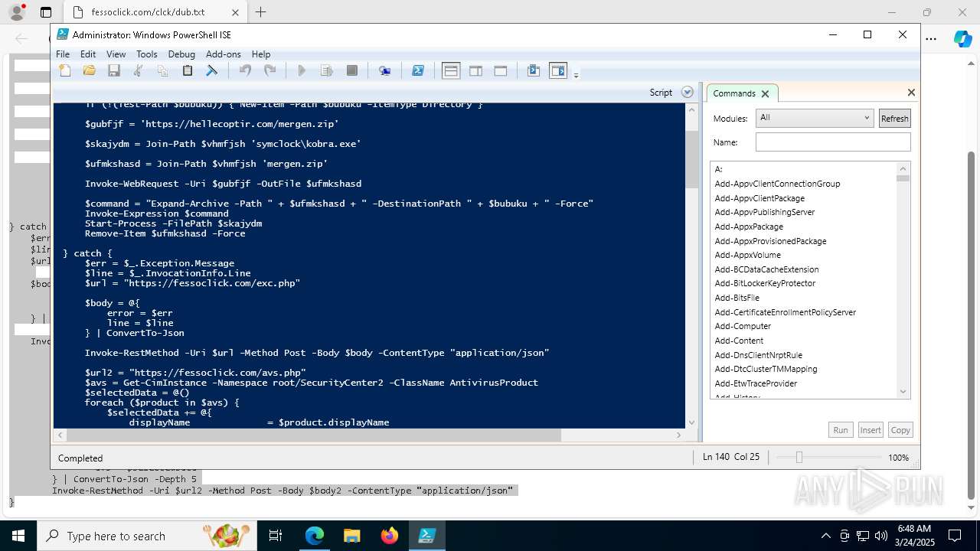Image resolution: width=980 pixels, height=551 pixels.
Task: Open File Explorer from taskbar
Action: tap(351, 536)
